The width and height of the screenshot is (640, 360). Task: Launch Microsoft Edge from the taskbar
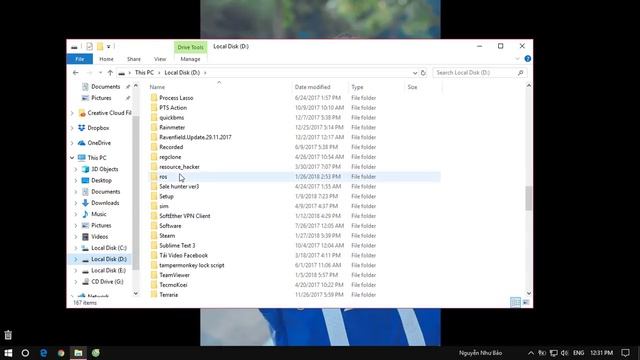click(x=43, y=353)
